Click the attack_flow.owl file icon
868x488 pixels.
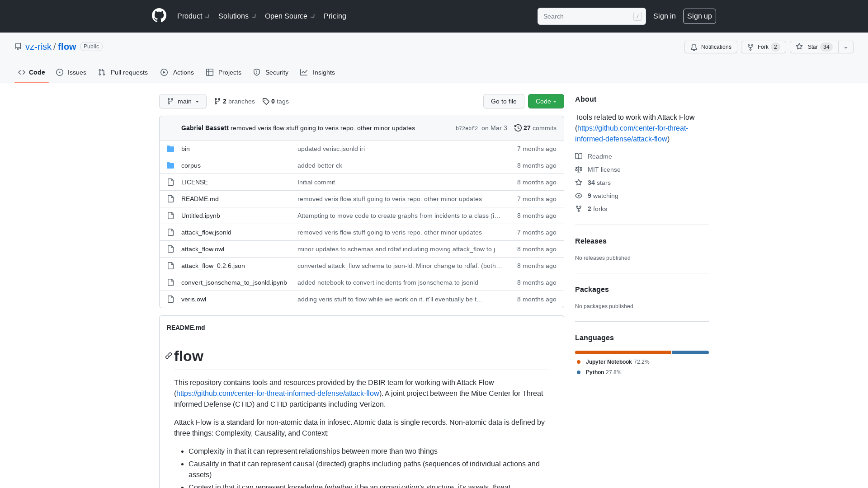click(x=170, y=249)
